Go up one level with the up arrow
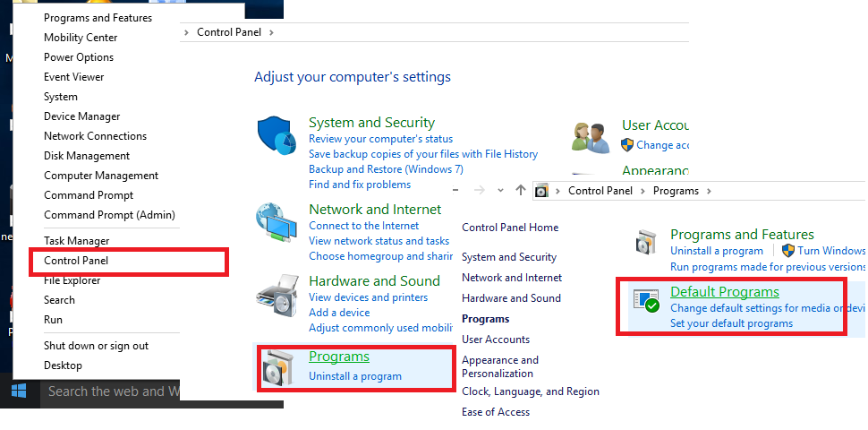This screenshot has height=430, width=868. 522,191
